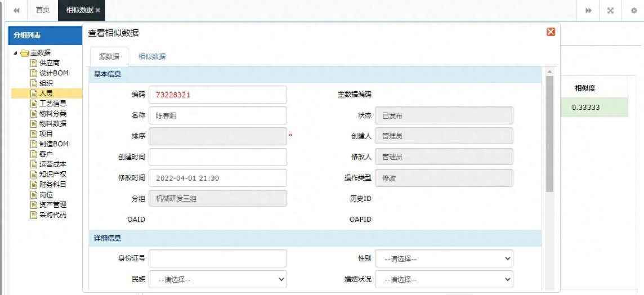Click the document icon beside 客户
The width and height of the screenshot is (644, 295).
coord(34,154)
